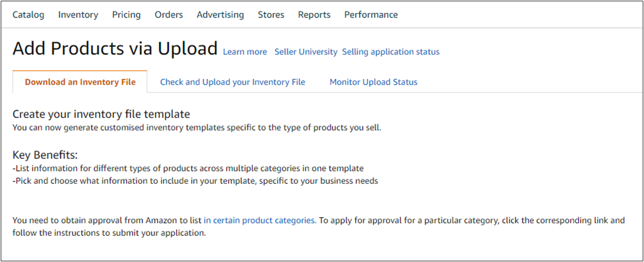The width and height of the screenshot is (644, 262).
Task: Click the Stores menu item
Action: point(271,15)
